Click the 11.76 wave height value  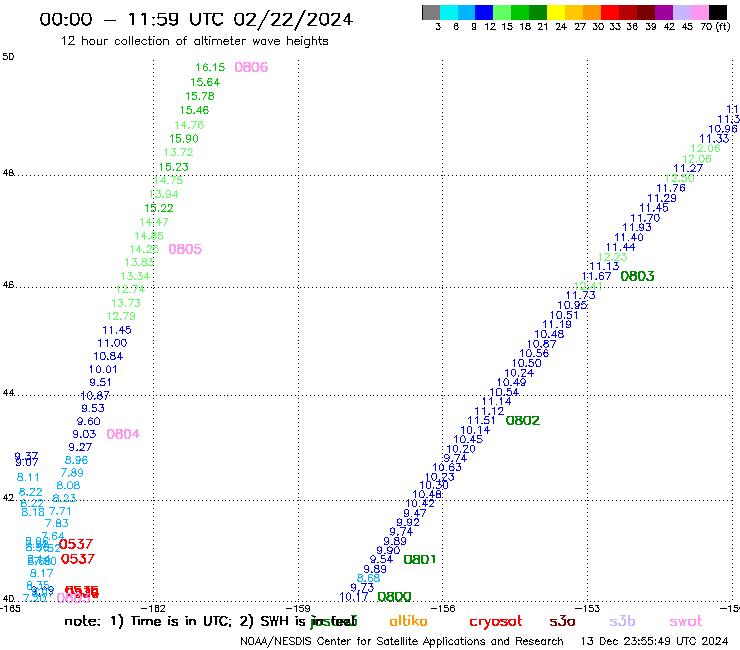(671, 188)
